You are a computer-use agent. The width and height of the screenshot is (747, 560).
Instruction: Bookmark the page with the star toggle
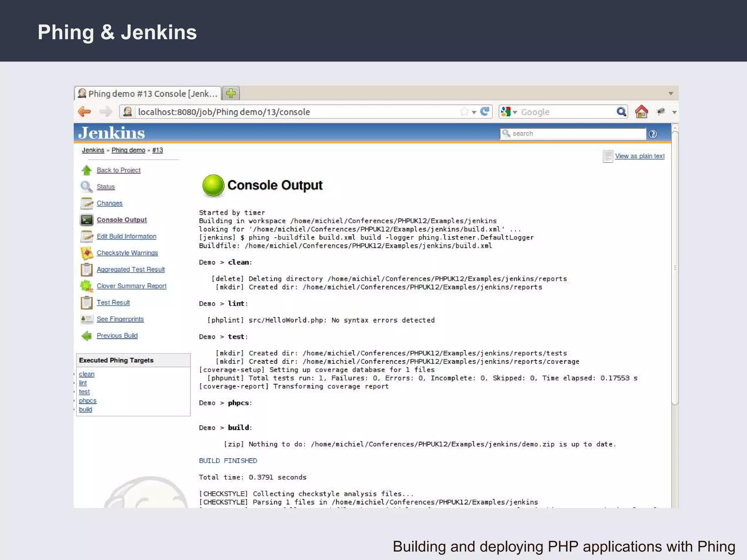tap(464, 112)
